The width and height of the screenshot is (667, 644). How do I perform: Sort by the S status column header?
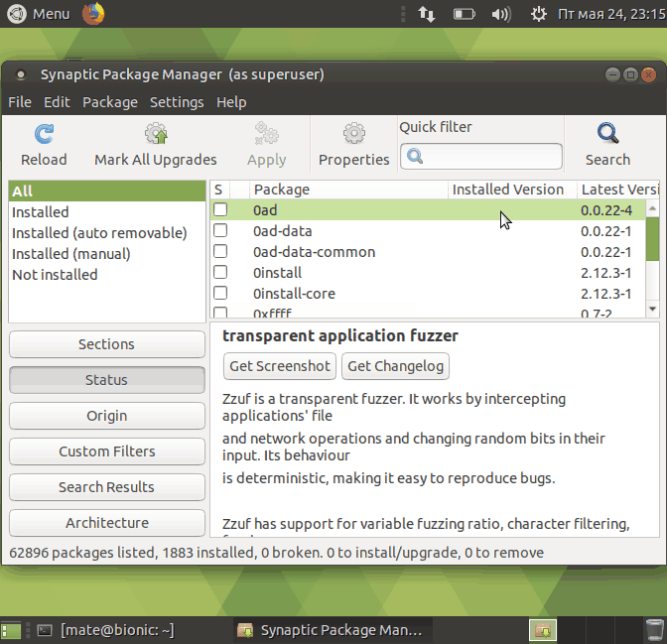219,190
